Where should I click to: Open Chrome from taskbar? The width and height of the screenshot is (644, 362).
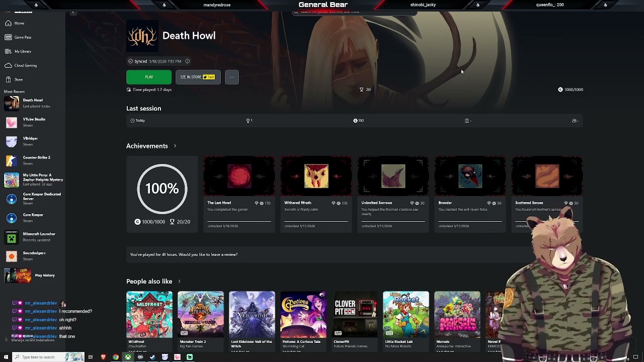click(x=116, y=357)
